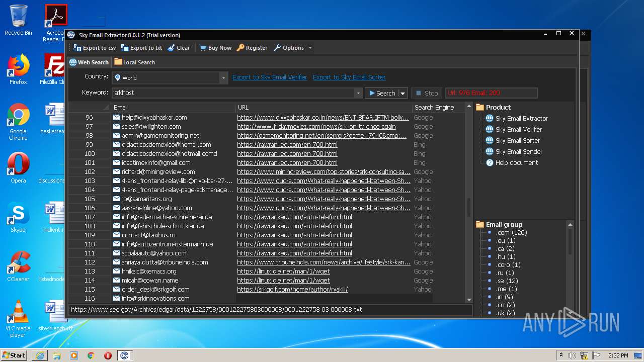Screen dimensions: 644x362
Task: Click Export to csv toolbar button
Action: tap(95, 48)
